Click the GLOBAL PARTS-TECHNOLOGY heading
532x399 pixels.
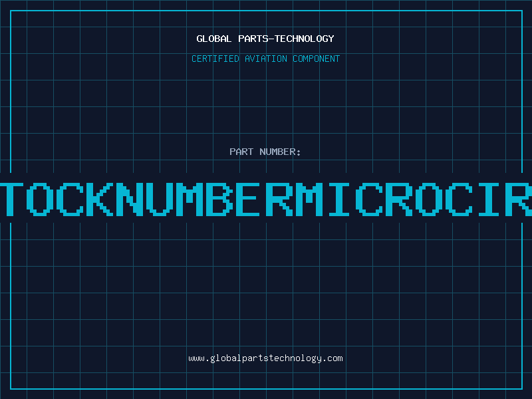pos(265,39)
